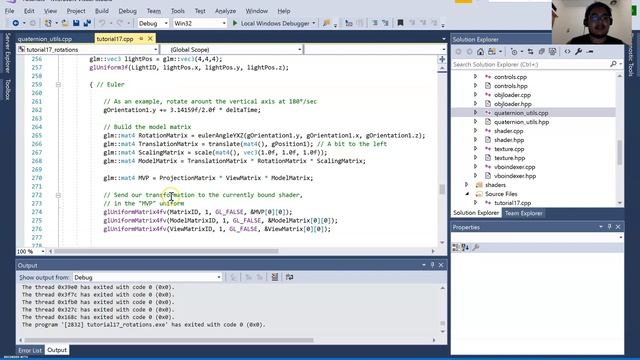Click the Redo arrow in toolbar
Viewport: 640px width, 360px height.
click(120, 23)
